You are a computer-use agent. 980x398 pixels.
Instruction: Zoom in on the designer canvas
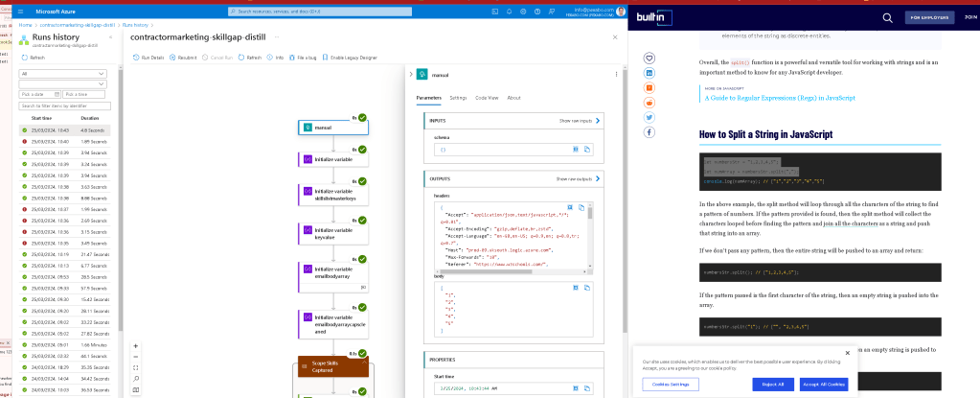click(136, 345)
